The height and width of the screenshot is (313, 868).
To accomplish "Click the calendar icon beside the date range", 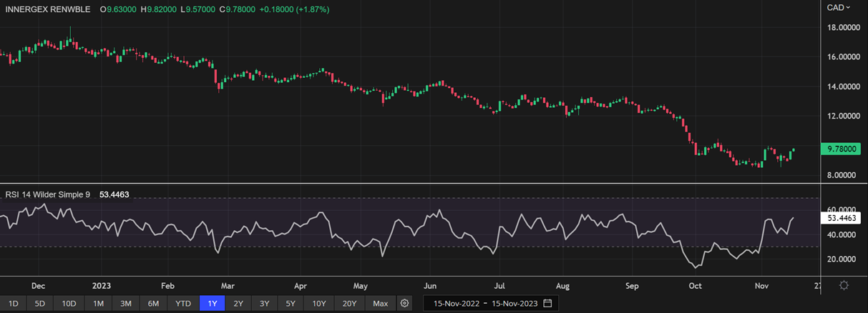I will [547, 304].
